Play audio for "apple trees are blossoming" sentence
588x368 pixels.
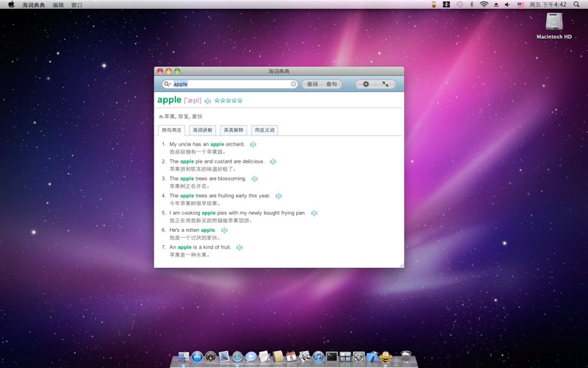(254, 179)
